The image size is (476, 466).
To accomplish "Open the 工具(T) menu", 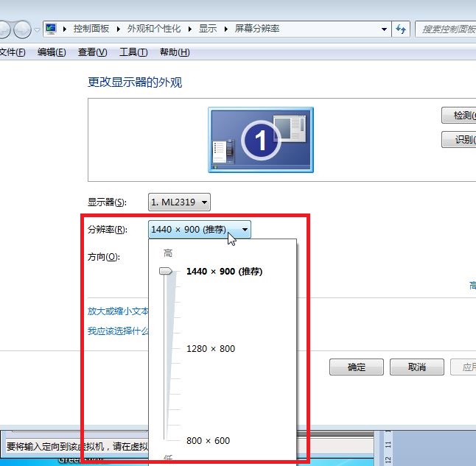I will tap(133, 52).
